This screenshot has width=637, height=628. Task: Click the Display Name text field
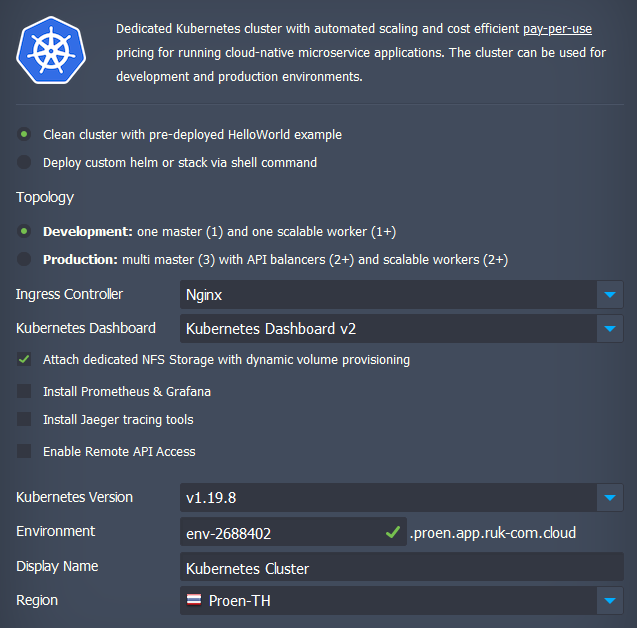[400, 568]
